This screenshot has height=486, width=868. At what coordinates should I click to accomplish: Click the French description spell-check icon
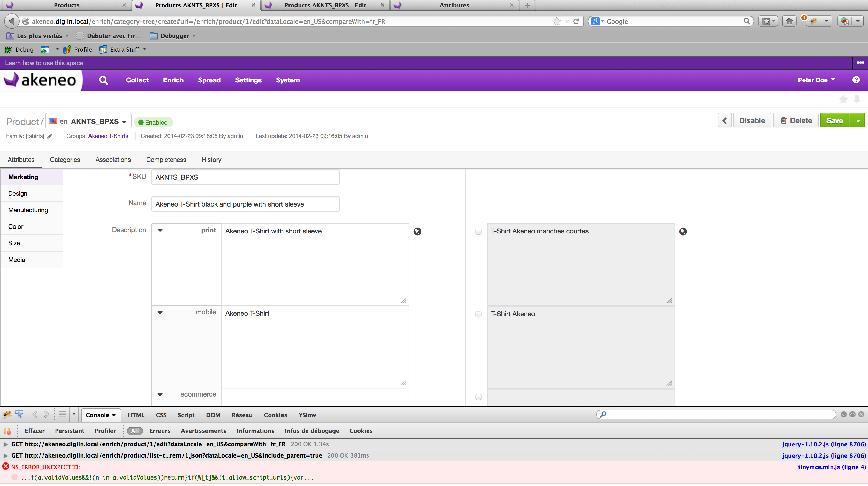click(x=683, y=231)
